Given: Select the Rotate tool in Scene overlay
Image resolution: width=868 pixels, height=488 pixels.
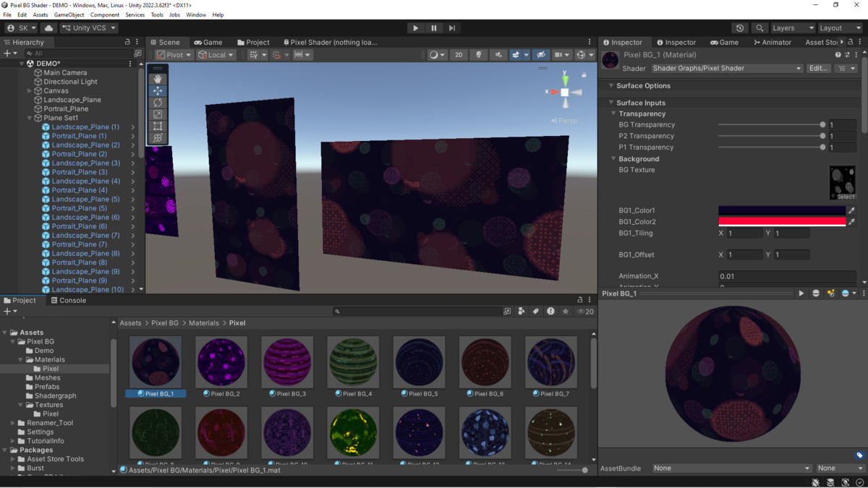Looking at the screenshot, I should point(158,103).
